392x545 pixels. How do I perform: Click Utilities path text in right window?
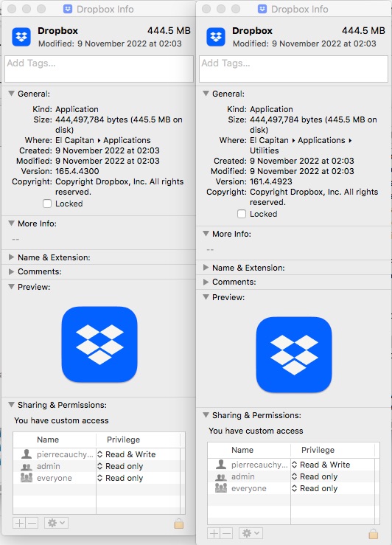click(265, 150)
